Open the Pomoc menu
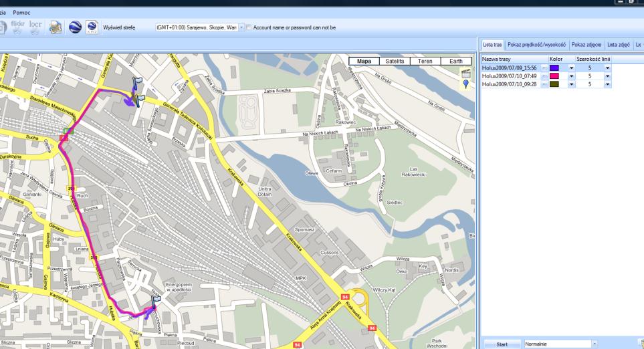 pos(21,12)
